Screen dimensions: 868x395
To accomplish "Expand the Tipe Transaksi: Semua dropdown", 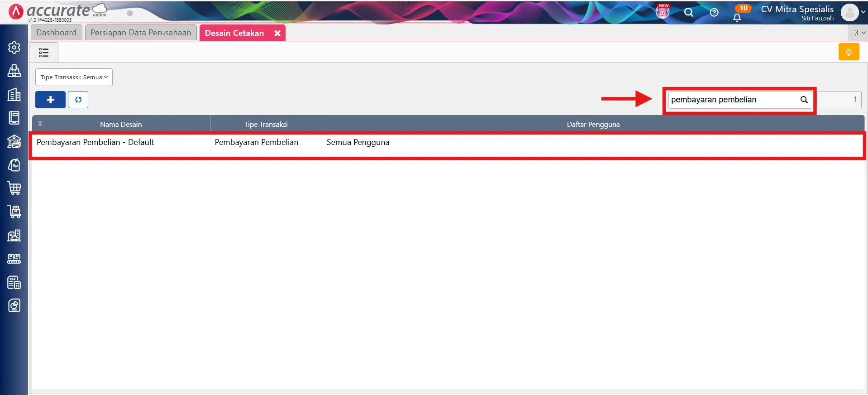I will coord(74,77).
